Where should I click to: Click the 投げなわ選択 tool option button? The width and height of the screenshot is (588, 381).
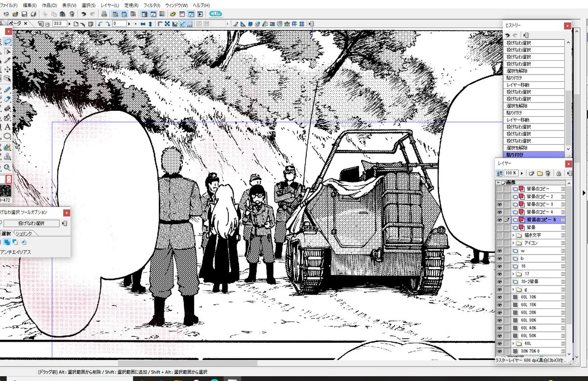31,223
